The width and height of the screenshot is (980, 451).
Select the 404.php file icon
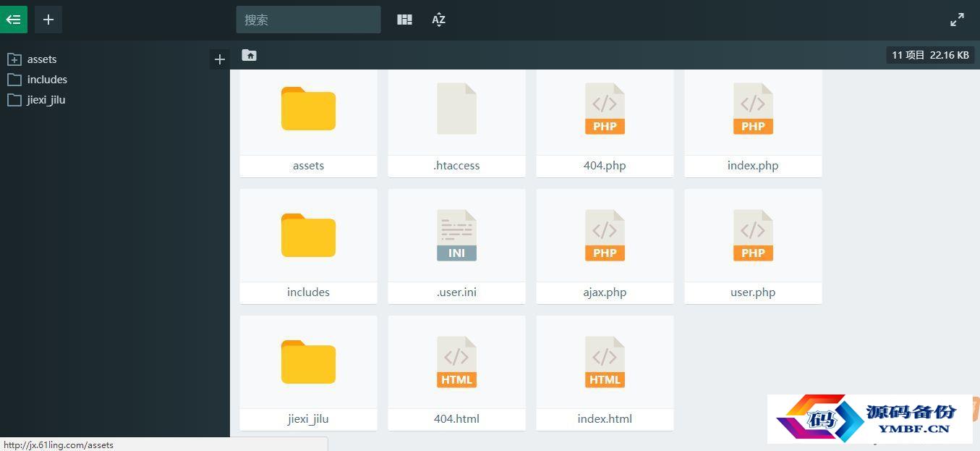[x=605, y=109]
